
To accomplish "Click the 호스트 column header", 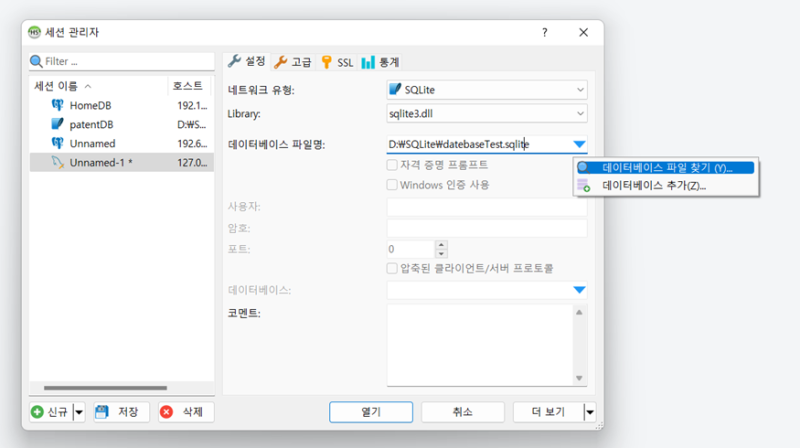I will [189, 86].
